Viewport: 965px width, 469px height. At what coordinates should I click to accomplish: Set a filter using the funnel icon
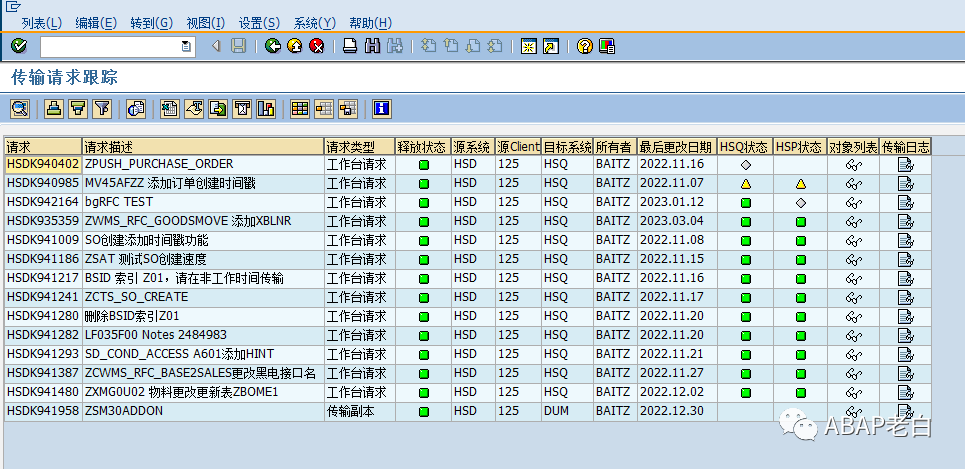coord(102,109)
